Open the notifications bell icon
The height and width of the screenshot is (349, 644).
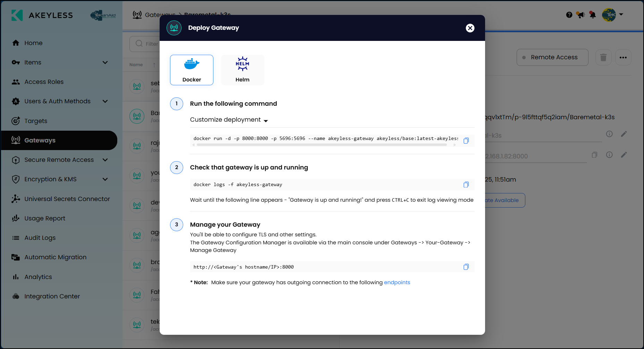coord(593,15)
